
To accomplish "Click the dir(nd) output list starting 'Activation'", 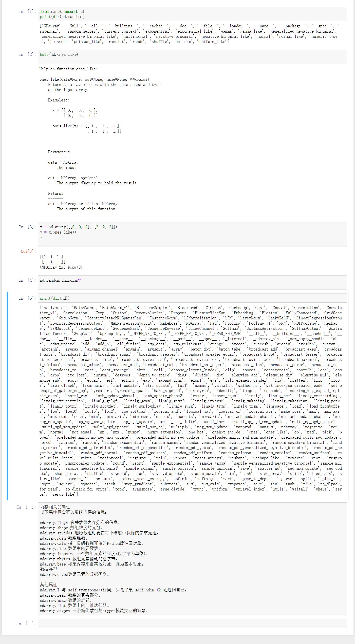I will tap(191, 401).
